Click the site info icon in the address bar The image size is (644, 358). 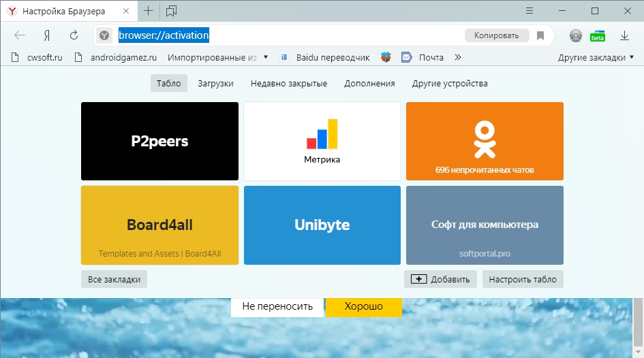[x=104, y=35]
